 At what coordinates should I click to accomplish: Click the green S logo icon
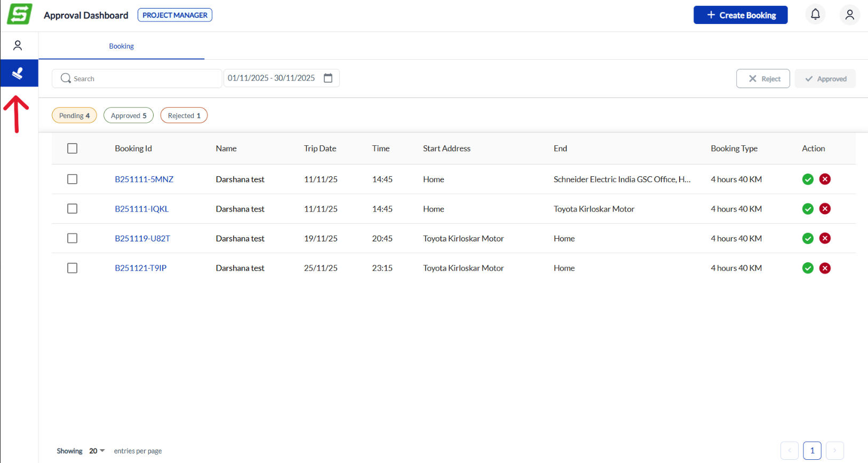coord(19,14)
